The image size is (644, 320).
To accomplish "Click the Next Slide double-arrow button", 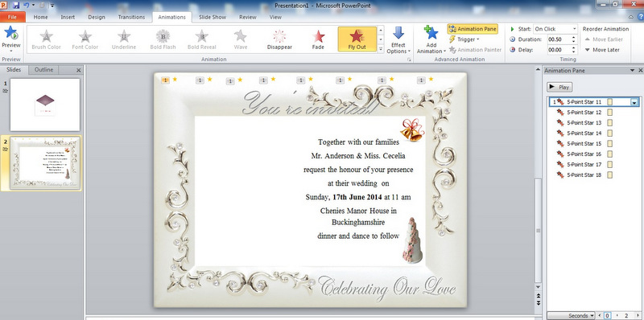I will point(539,303).
